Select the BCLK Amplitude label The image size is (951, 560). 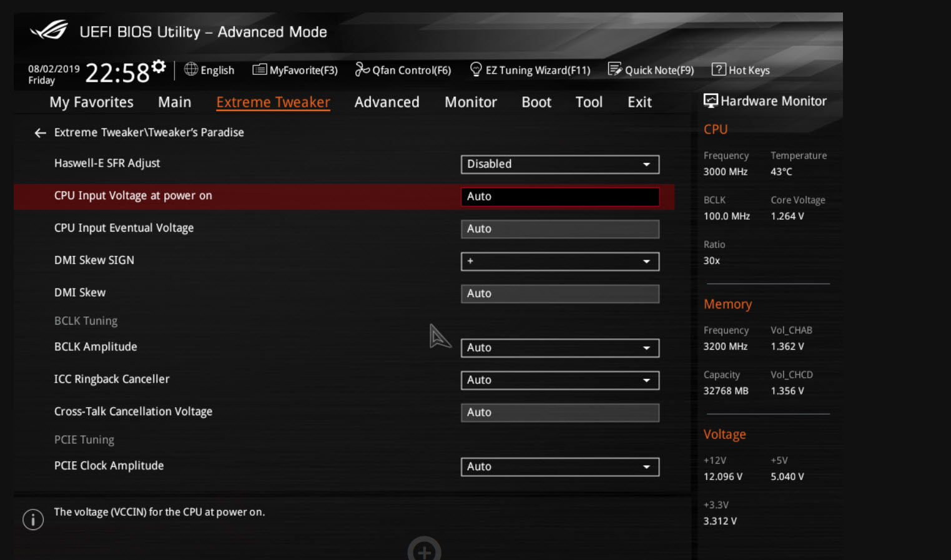(x=96, y=347)
